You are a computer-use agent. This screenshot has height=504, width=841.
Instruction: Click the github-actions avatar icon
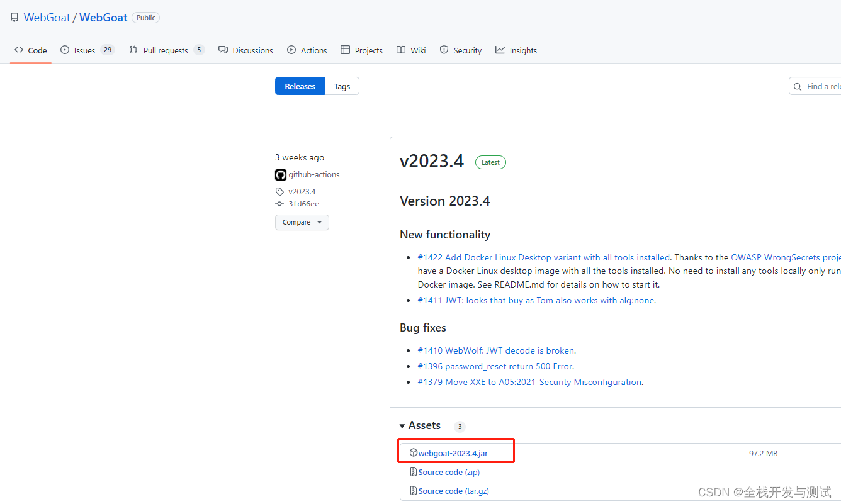coord(281,175)
